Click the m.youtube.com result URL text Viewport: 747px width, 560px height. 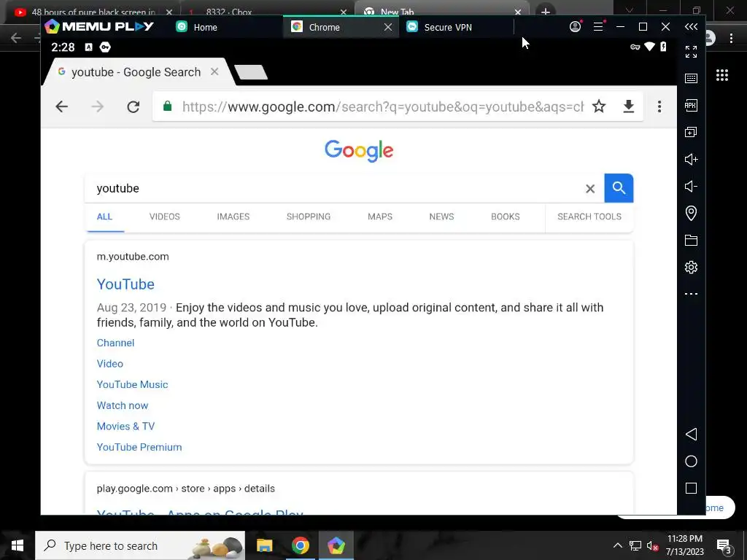[x=133, y=257]
